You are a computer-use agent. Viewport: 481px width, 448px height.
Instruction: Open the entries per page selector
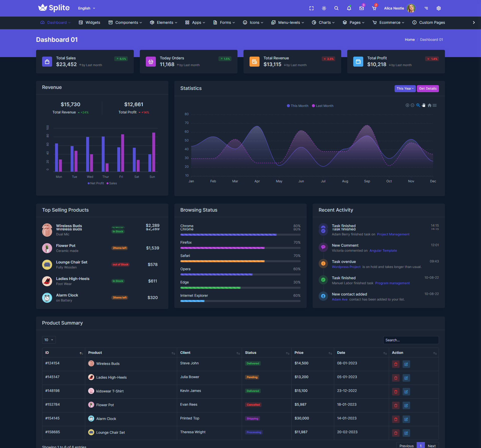[49, 340]
